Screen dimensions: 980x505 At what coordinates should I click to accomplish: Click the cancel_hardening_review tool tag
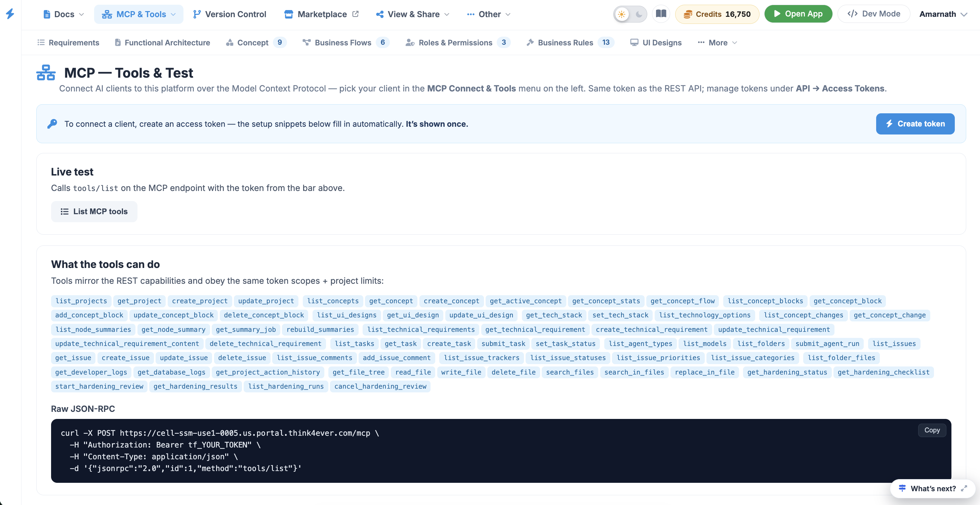[x=380, y=386]
